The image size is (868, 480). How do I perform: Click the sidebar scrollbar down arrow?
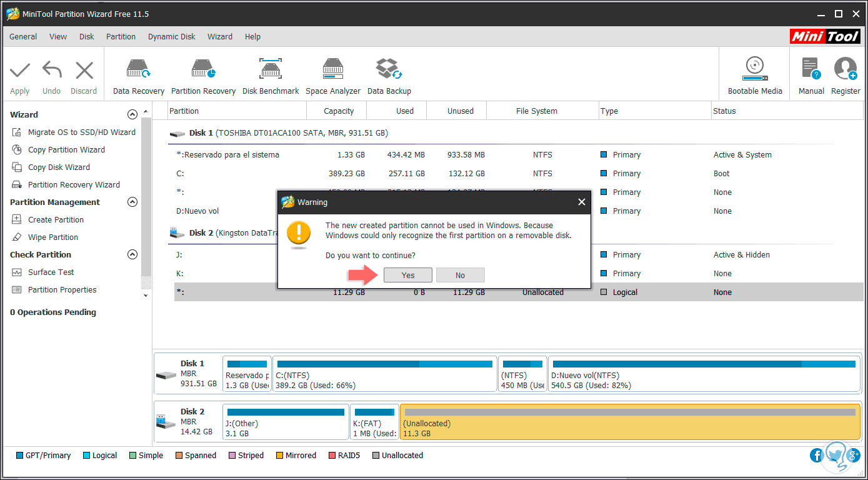(146, 296)
